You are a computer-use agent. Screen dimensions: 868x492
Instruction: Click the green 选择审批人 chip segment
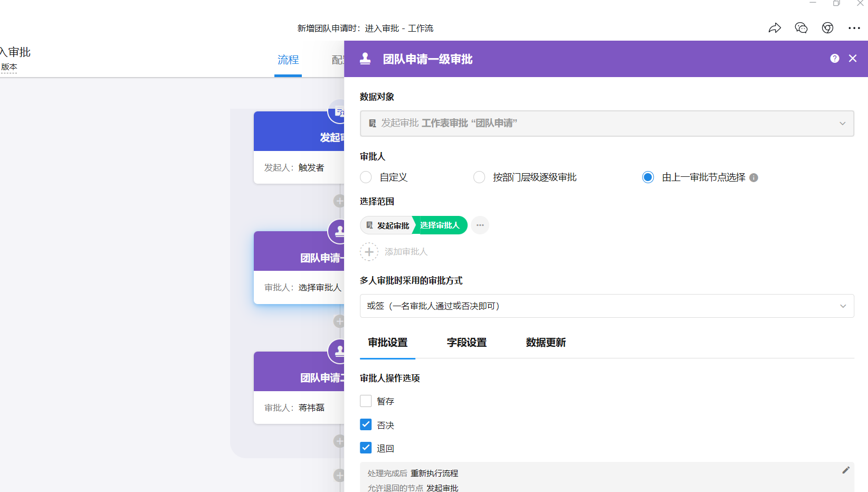coord(440,225)
